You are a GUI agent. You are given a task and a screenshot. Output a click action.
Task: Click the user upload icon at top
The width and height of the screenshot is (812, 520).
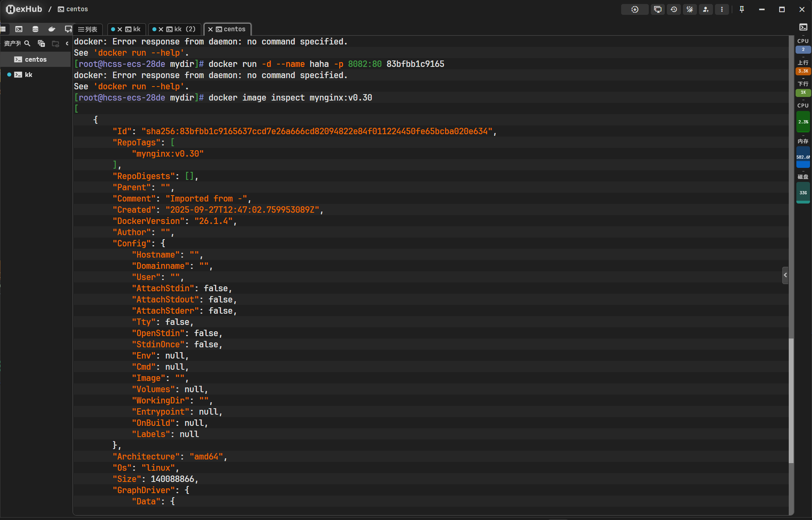click(706, 9)
